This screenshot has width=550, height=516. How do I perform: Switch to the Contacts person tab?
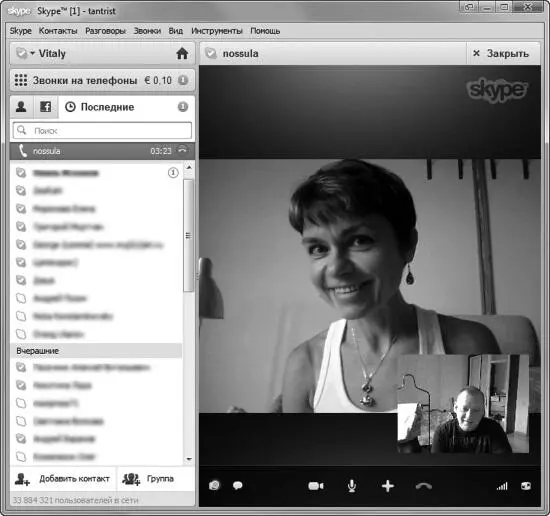coord(21,107)
